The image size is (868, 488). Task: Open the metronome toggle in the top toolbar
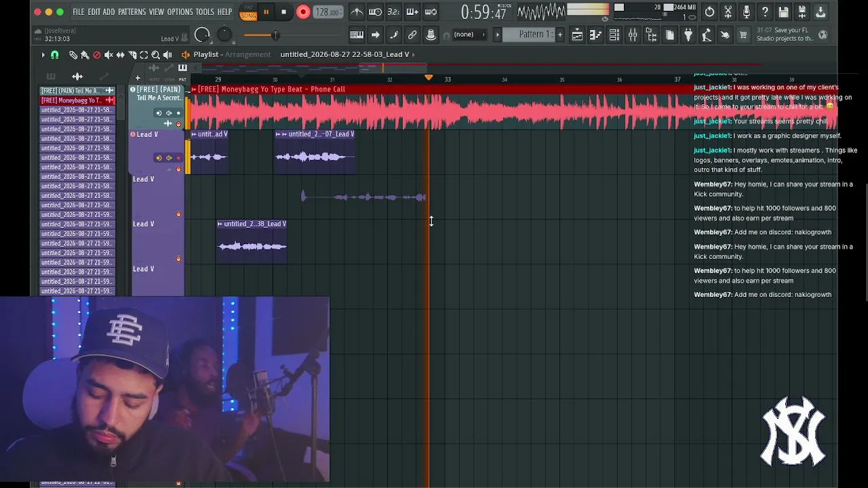(x=357, y=12)
